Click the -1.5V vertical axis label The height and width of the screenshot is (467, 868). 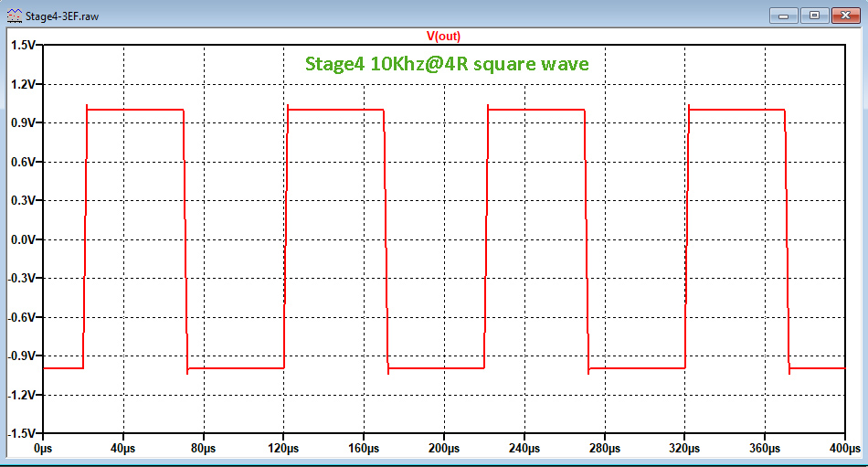point(22,434)
